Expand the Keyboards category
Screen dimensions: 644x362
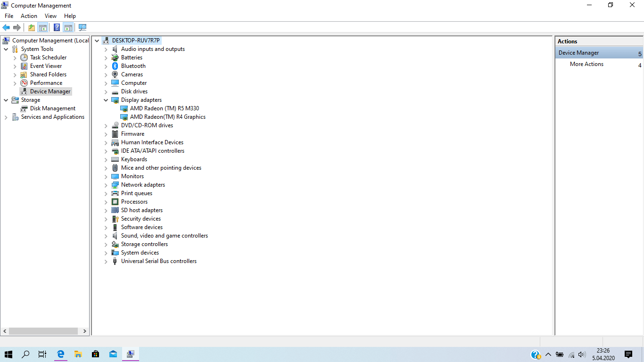106,159
